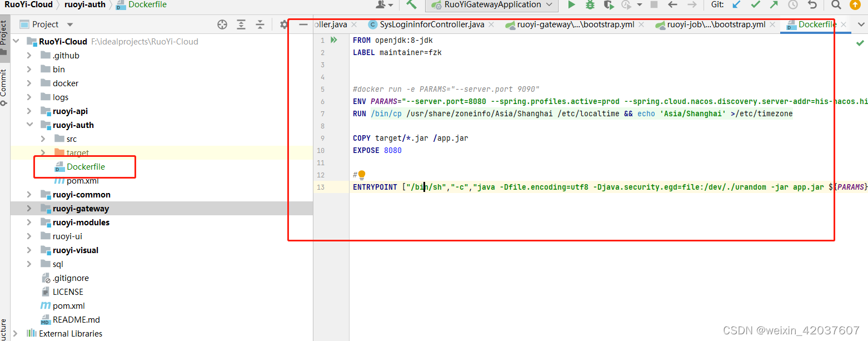Open the Project view dropdown
This screenshot has width=868, height=341.
click(x=70, y=24)
